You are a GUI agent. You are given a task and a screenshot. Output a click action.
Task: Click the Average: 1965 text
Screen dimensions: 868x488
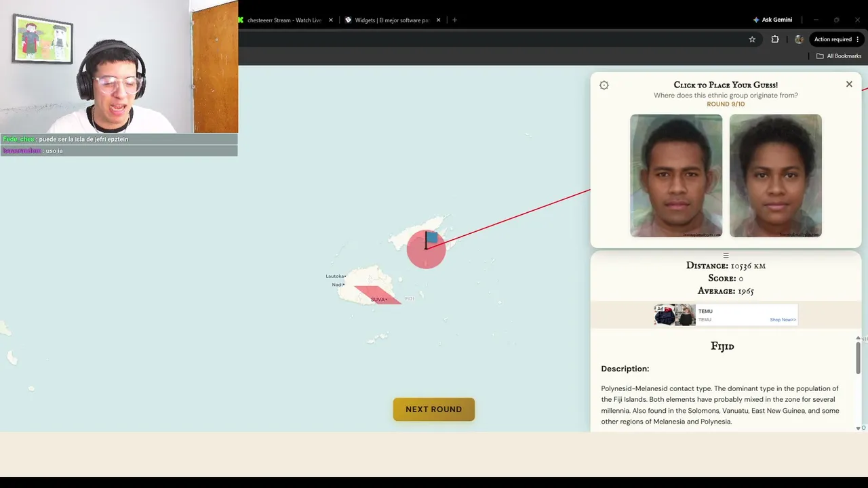pyautogui.click(x=726, y=291)
